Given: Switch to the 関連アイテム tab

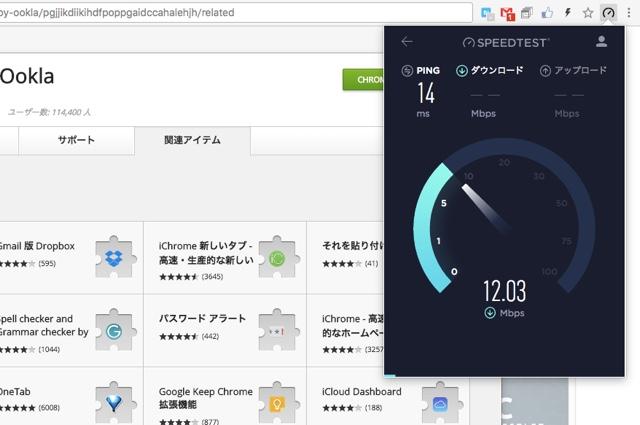Looking at the screenshot, I should [x=192, y=141].
